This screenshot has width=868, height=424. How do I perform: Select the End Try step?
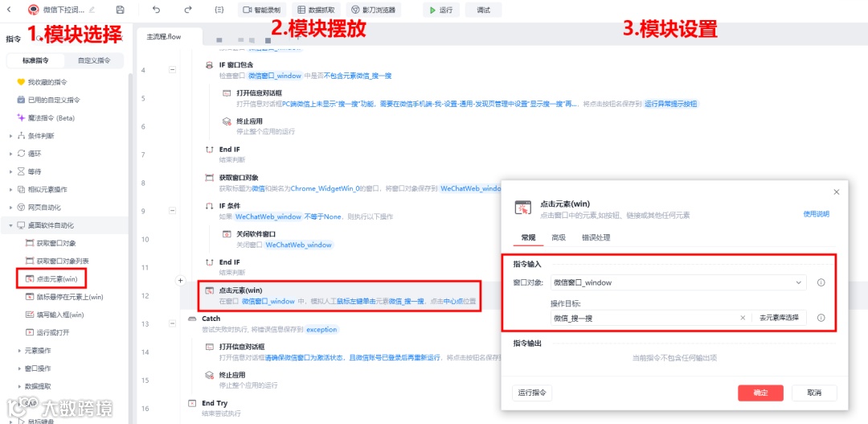[215, 403]
